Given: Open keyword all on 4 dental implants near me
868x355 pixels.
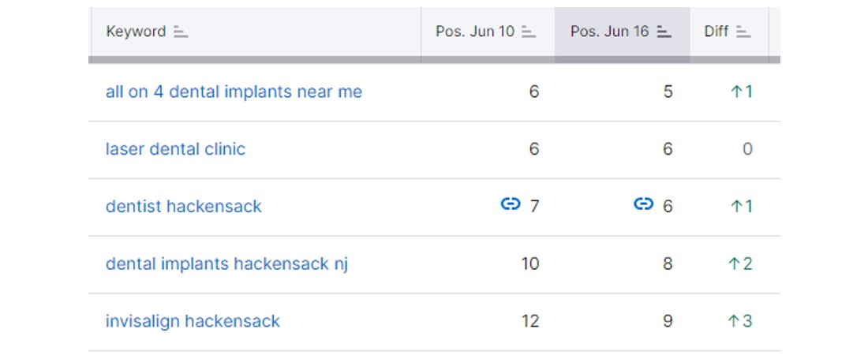Looking at the screenshot, I should [x=234, y=92].
